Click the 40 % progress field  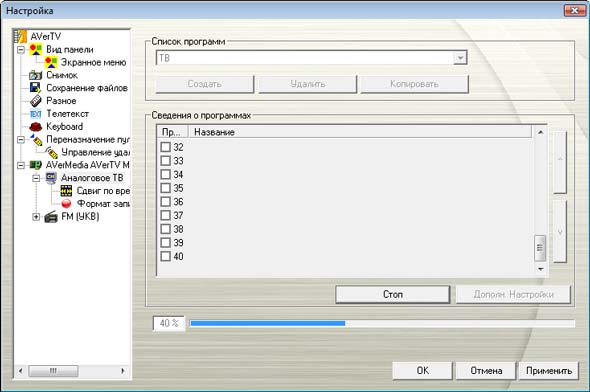(x=169, y=323)
